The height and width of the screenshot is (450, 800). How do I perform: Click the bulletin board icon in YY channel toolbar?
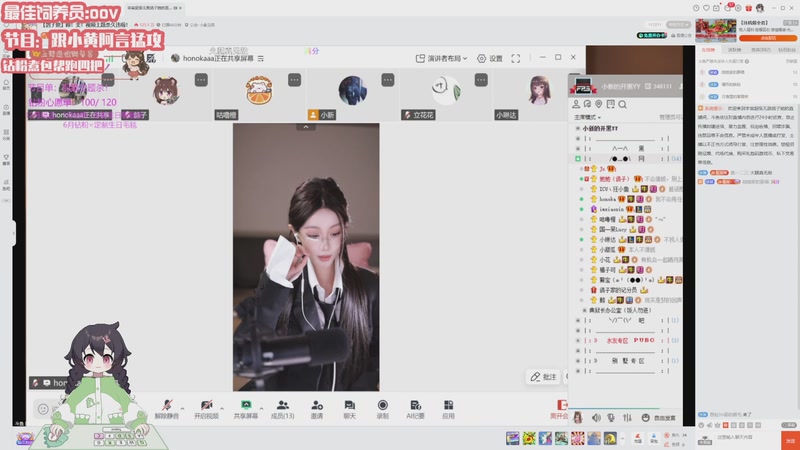click(610, 104)
